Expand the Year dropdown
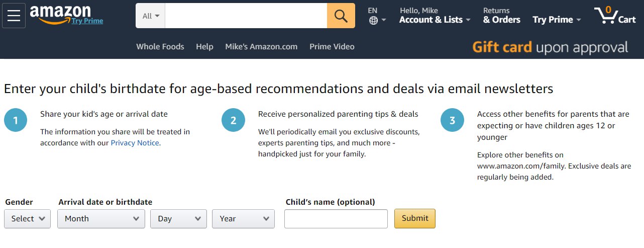644x248 pixels. click(243, 219)
